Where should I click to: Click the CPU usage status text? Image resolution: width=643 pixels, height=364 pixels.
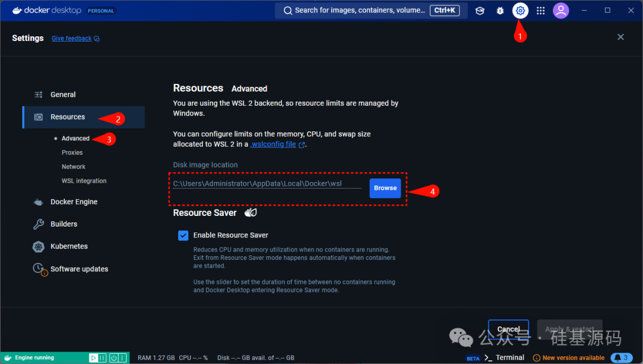click(193, 358)
